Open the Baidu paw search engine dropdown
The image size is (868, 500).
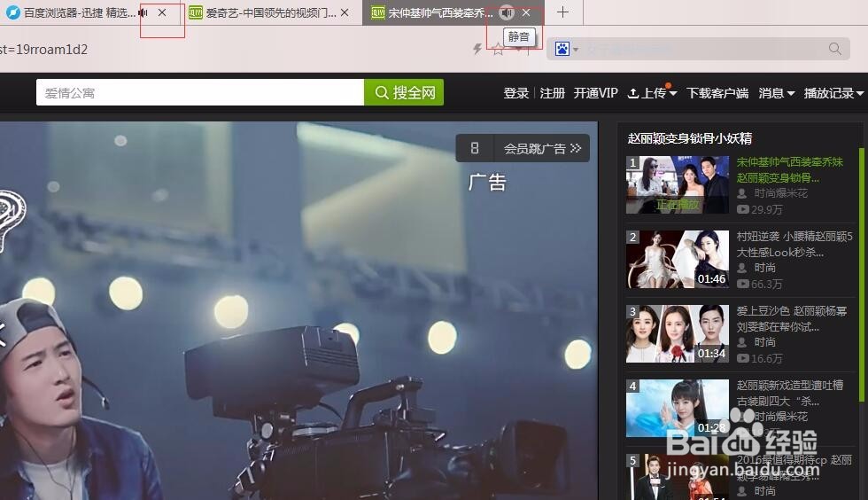click(x=566, y=50)
